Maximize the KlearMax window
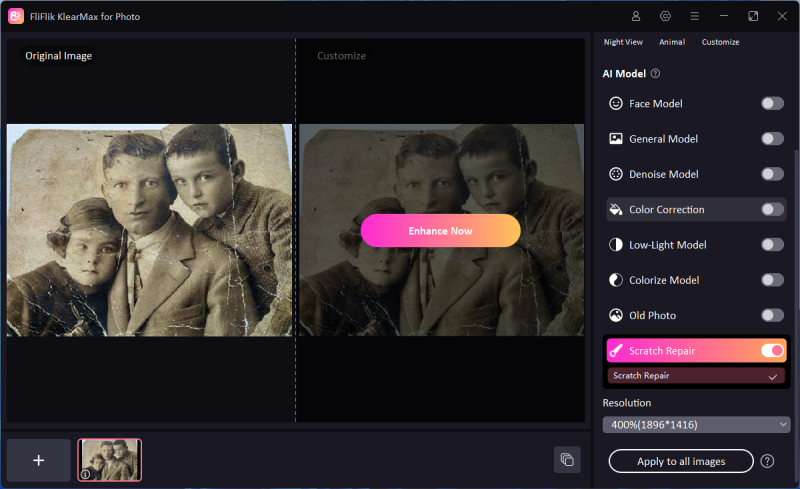 [x=753, y=16]
